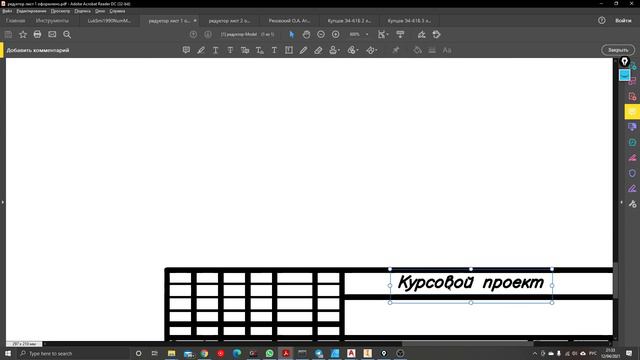Open the line thickness options
Image resolution: width=640 pixels, height=360 pixels.
point(432,50)
